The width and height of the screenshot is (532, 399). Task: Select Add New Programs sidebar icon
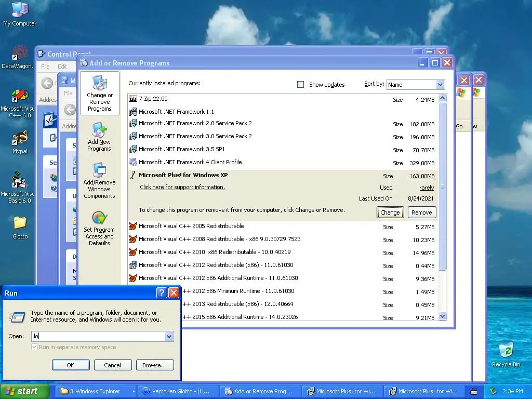click(x=99, y=137)
